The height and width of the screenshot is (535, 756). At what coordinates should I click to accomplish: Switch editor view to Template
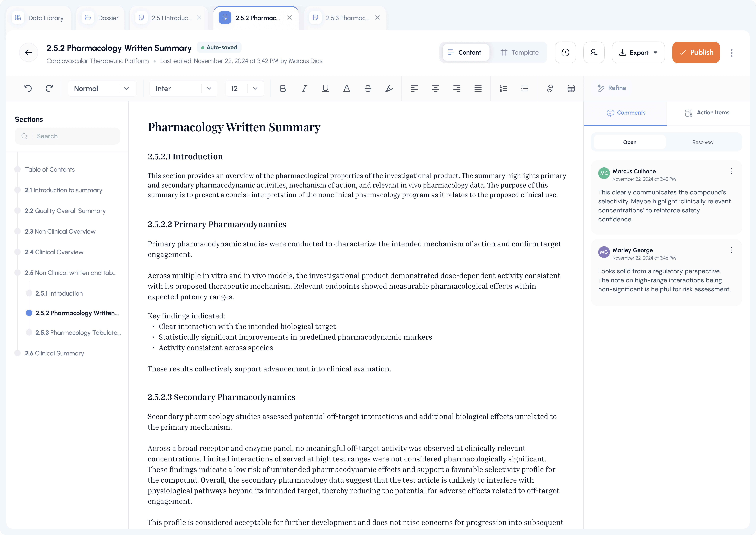click(519, 52)
